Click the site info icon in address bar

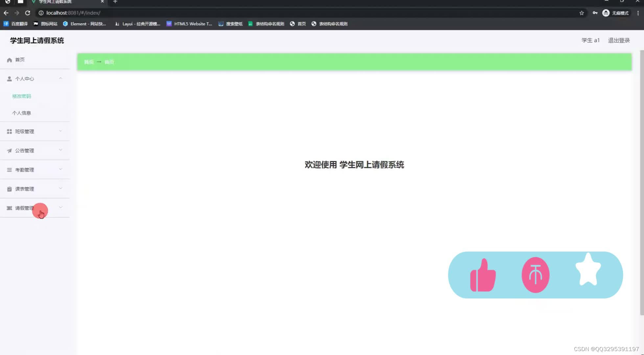coord(41,13)
